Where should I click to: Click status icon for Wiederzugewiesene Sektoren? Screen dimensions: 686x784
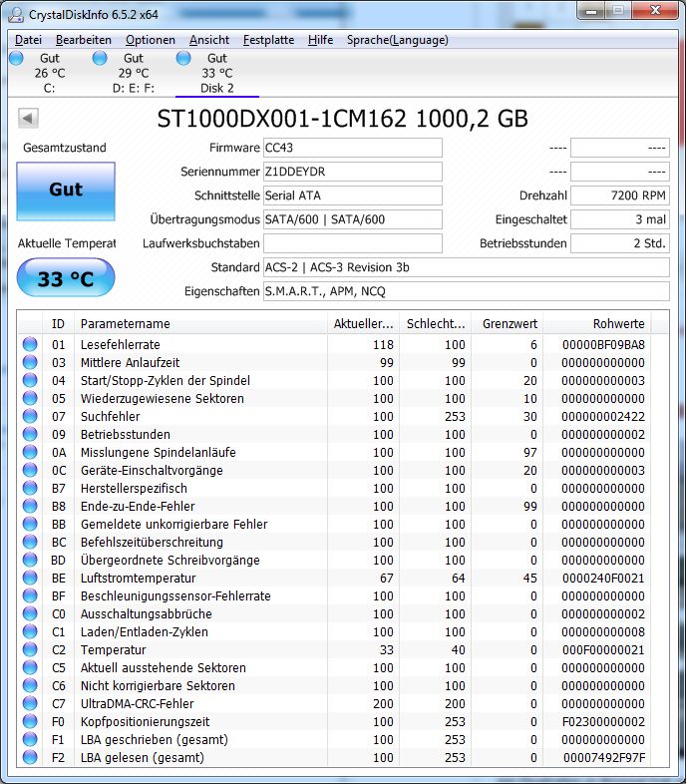click(x=30, y=398)
